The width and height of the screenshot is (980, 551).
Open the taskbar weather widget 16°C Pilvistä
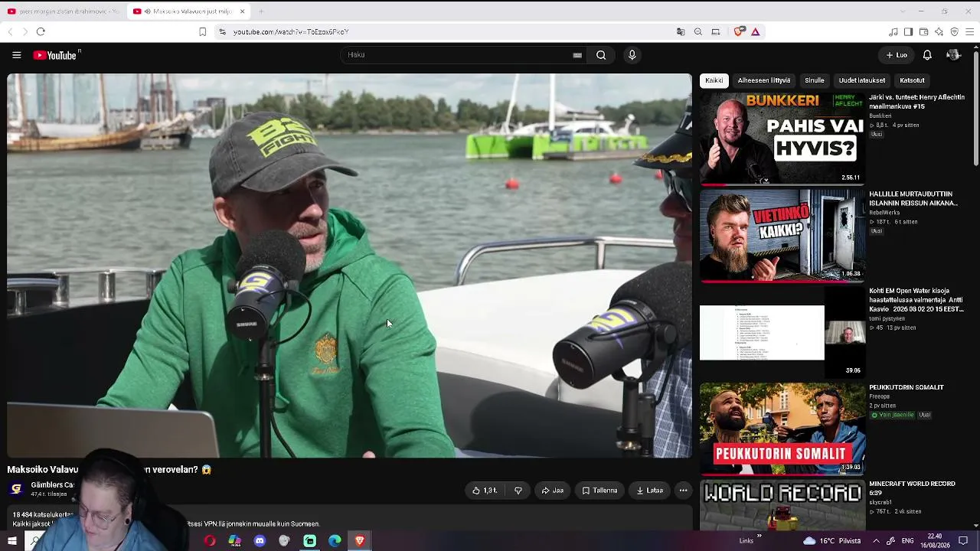[832, 541]
